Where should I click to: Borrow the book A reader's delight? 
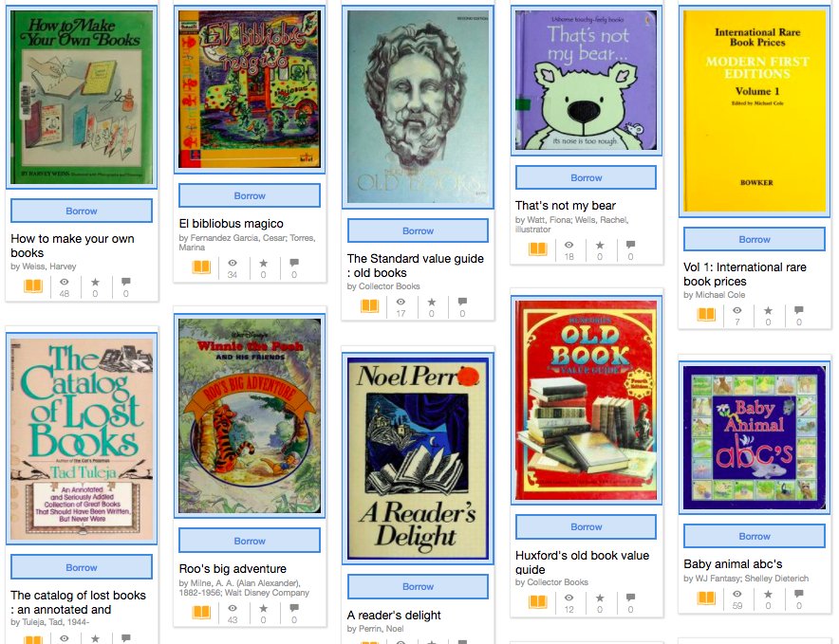click(418, 586)
